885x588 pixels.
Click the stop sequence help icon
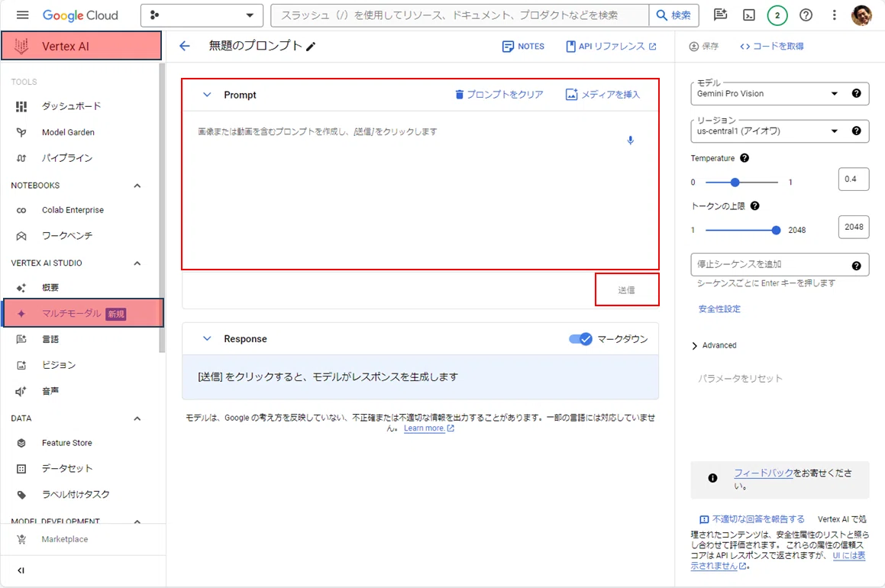coord(856,266)
